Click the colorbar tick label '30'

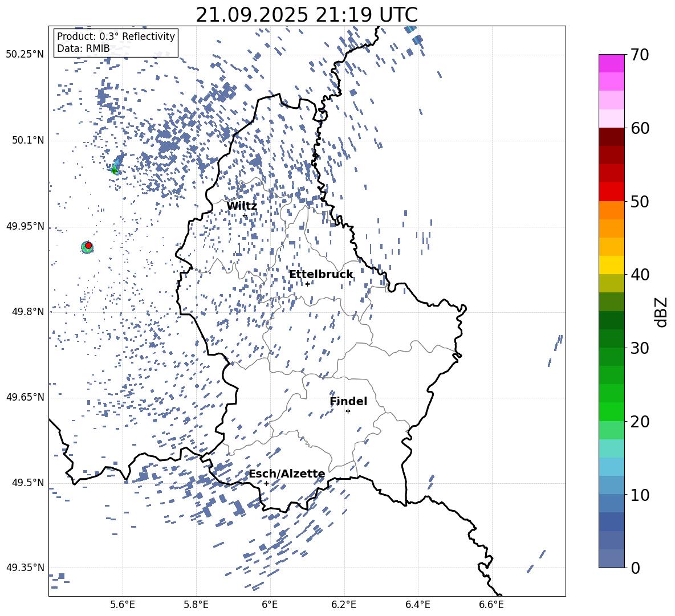click(x=640, y=348)
